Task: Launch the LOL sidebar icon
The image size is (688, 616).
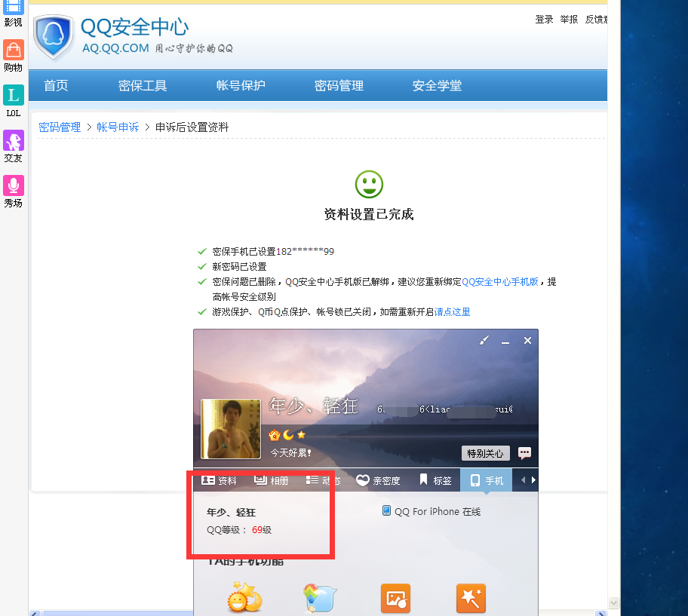Action: (x=14, y=95)
